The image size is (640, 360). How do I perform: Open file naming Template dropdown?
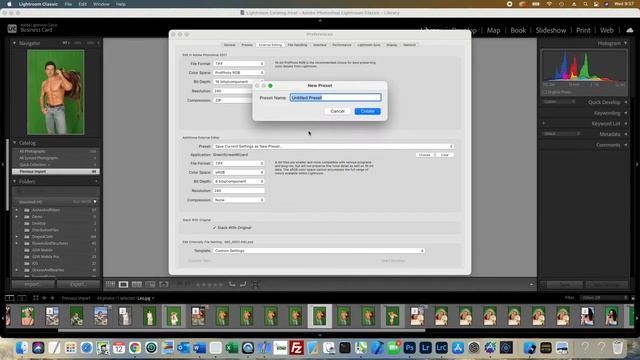point(319,251)
